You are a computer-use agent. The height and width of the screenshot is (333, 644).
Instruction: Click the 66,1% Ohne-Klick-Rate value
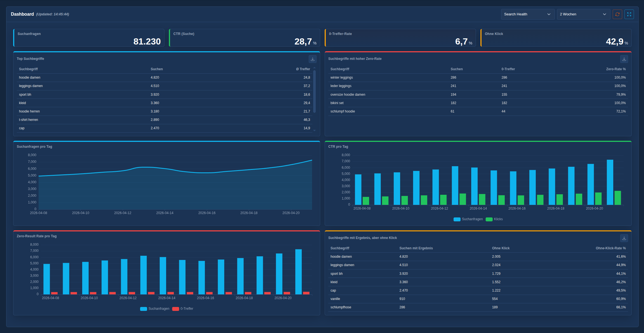[x=621, y=307]
